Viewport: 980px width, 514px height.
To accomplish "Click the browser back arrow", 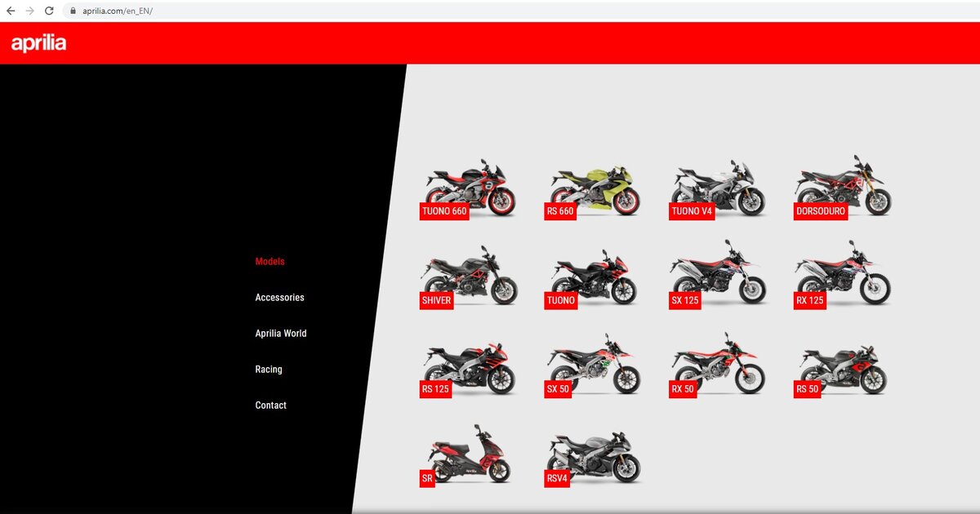I will click(x=11, y=11).
